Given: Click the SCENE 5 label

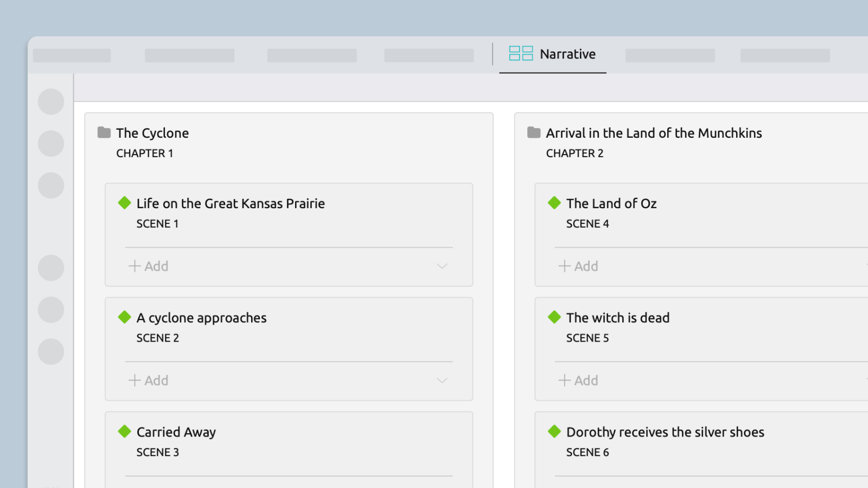Looking at the screenshot, I should click(588, 338).
